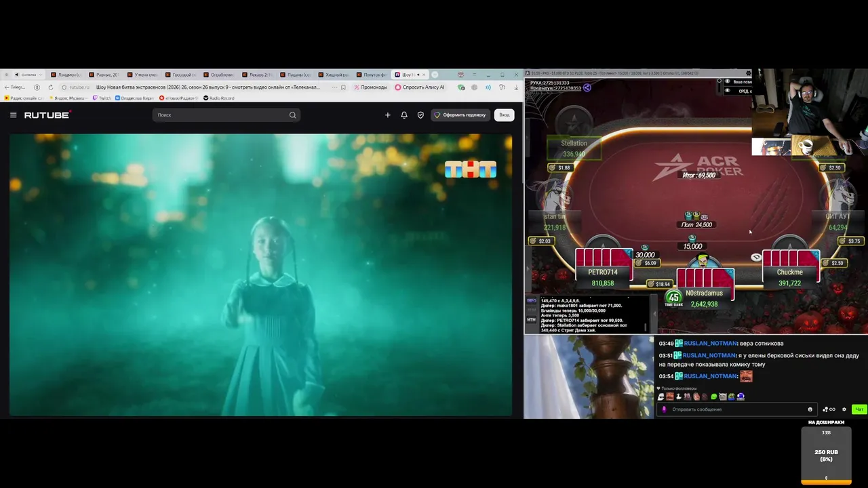868x488 pixels.
Task: Reload the page in the browser
Action: tap(50, 87)
